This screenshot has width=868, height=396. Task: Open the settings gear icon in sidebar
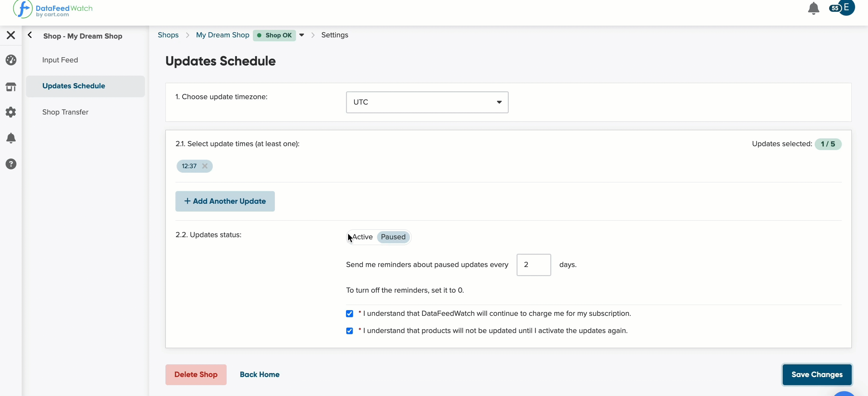point(11,112)
